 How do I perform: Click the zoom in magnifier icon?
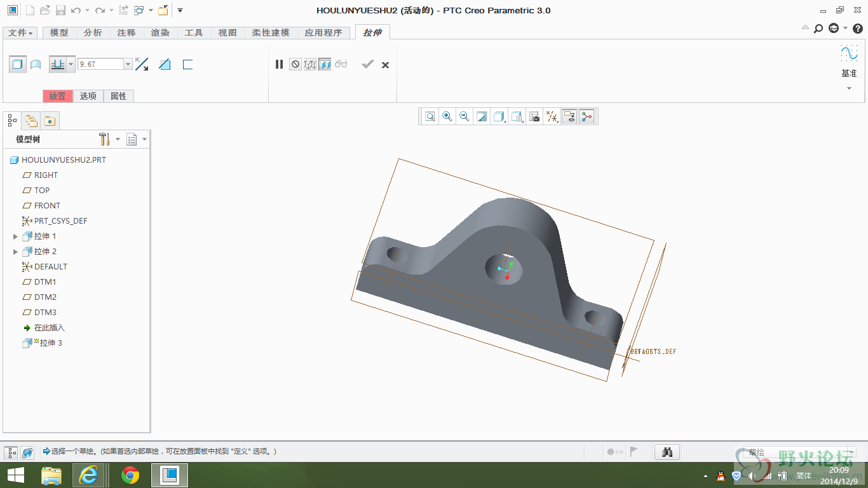tap(447, 116)
